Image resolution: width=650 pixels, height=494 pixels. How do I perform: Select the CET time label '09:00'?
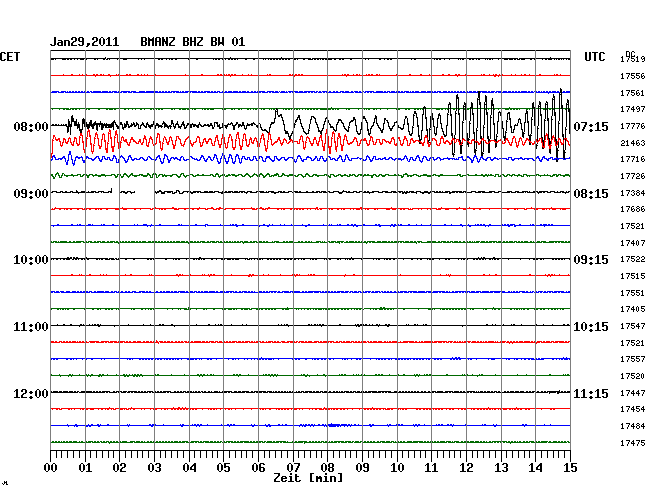tap(31, 194)
